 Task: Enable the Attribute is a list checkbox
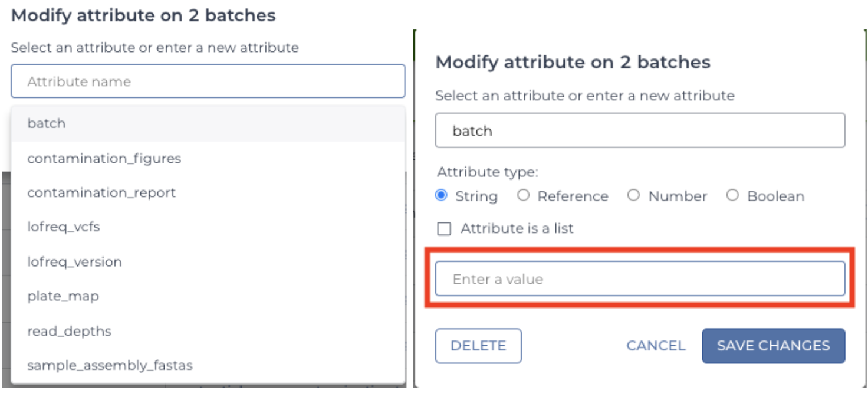[x=443, y=228]
